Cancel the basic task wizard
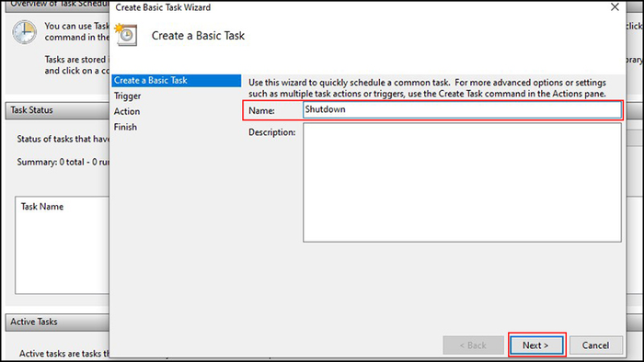 595,345
